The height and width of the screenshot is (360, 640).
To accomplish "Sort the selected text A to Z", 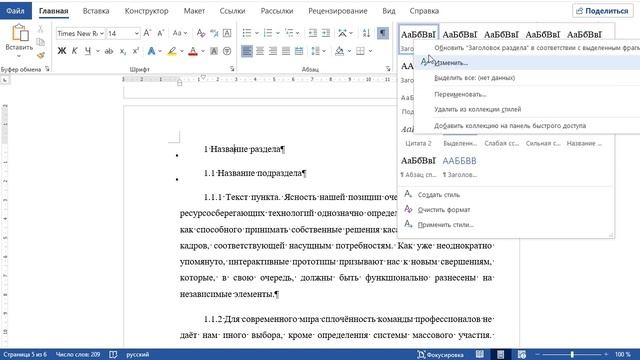I will pyautogui.click(x=366, y=33).
